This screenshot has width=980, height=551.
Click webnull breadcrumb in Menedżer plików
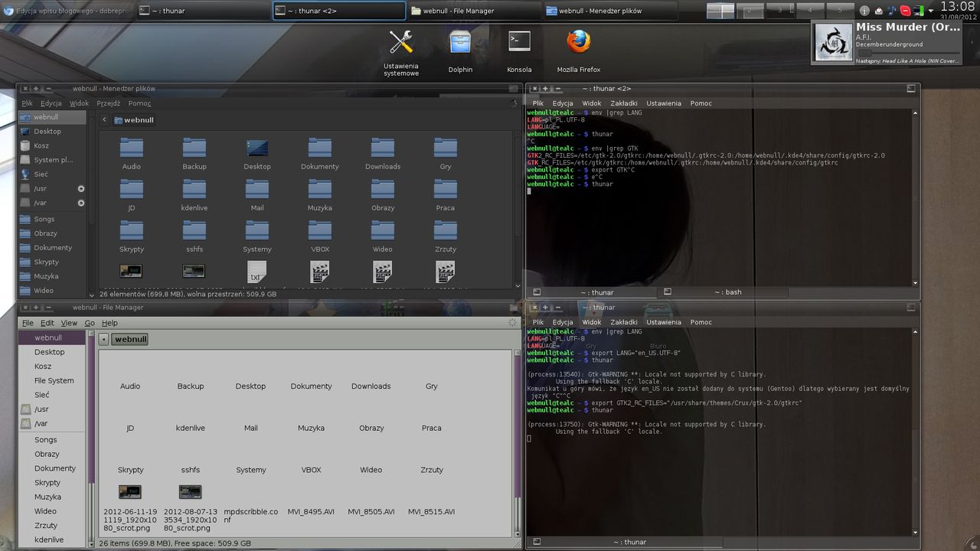pos(134,120)
